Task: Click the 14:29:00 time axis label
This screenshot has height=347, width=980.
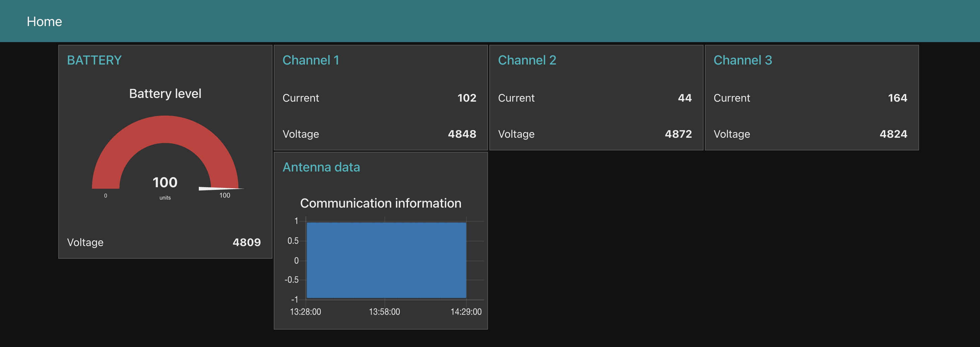Action: (466, 312)
